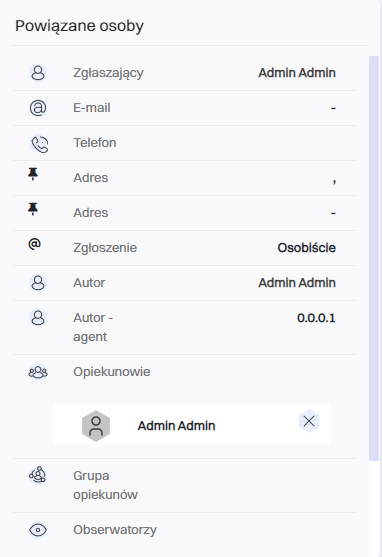The image size is (382, 557).
Task: Click the person icon next to Autor
Action: (x=38, y=283)
